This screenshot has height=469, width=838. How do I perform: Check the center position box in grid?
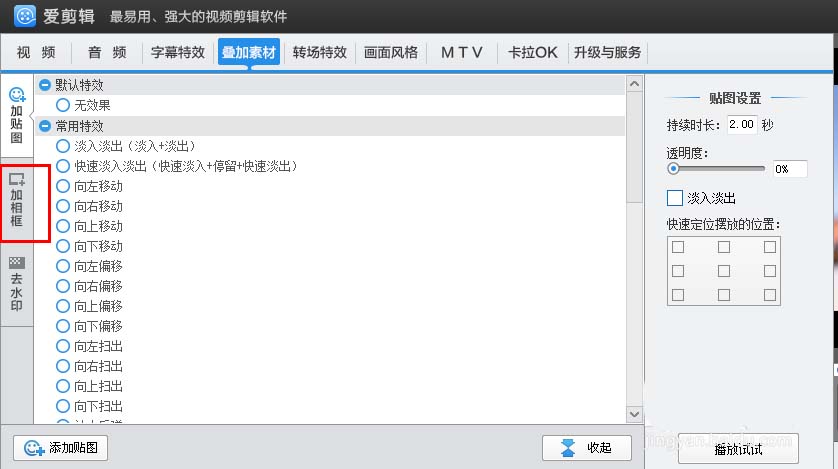724,271
